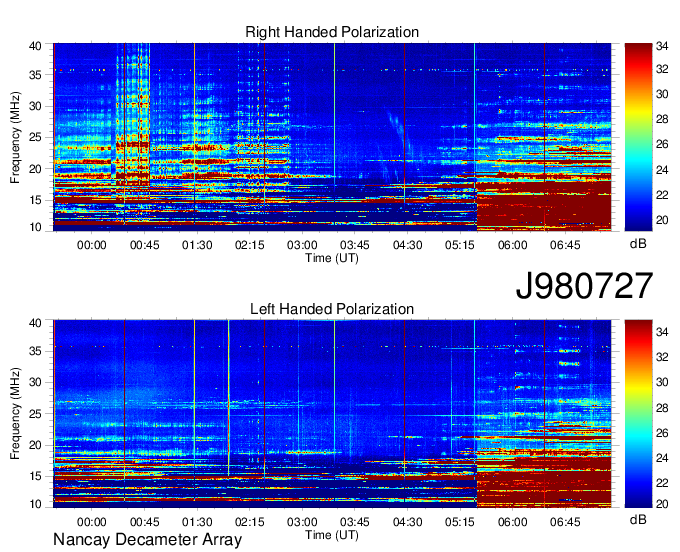
Task: Click the 40 MHz tick of Right Handed plot
Action: pyautogui.click(x=35, y=46)
